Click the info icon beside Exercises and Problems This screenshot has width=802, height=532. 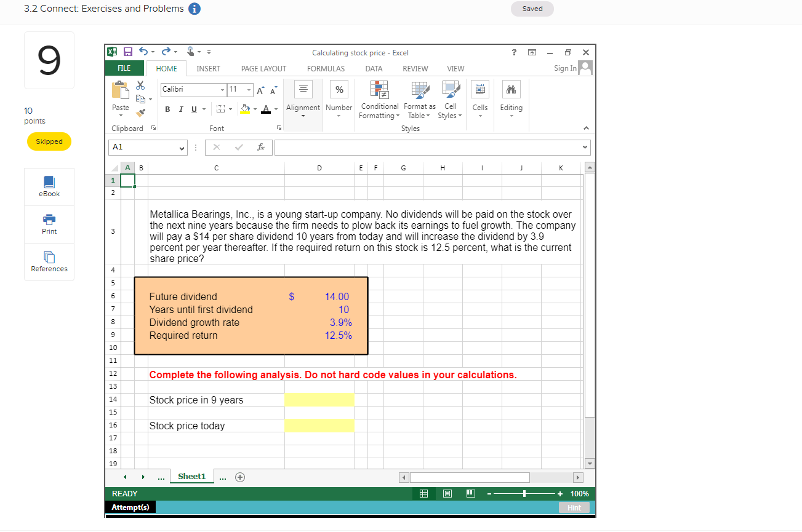pyautogui.click(x=194, y=9)
